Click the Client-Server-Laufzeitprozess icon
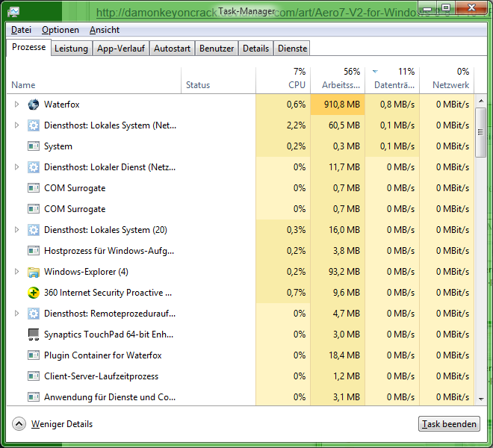The image size is (493, 448). (34, 376)
